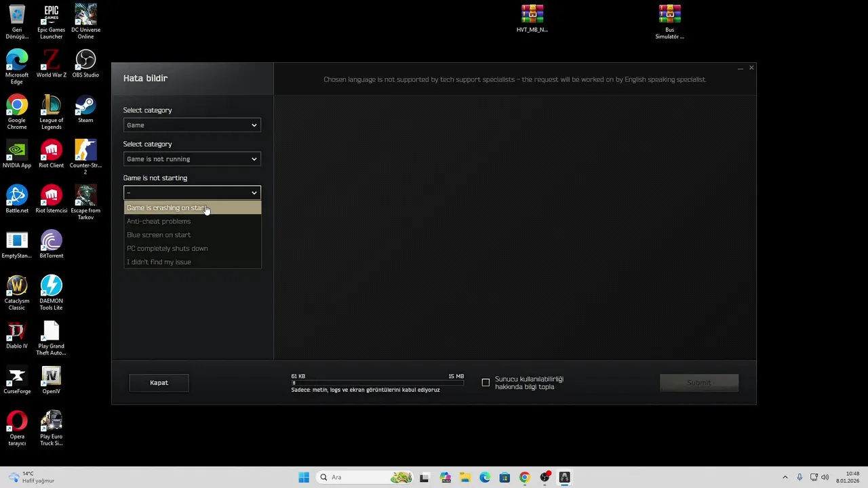Select the CurseForge desktop icon
This screenshot has height=488, width=868.
17,380
